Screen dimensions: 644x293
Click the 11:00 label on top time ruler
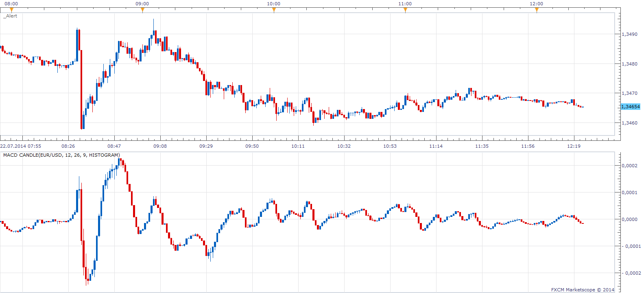405,4
